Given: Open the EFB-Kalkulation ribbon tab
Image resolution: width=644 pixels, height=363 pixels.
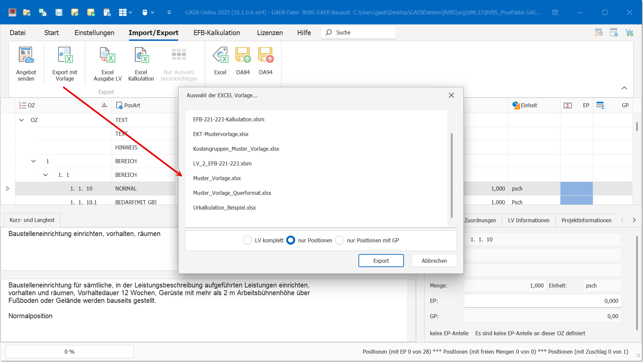Looking at the screenshot, I should pyautogui.click(x=217, y=33).
